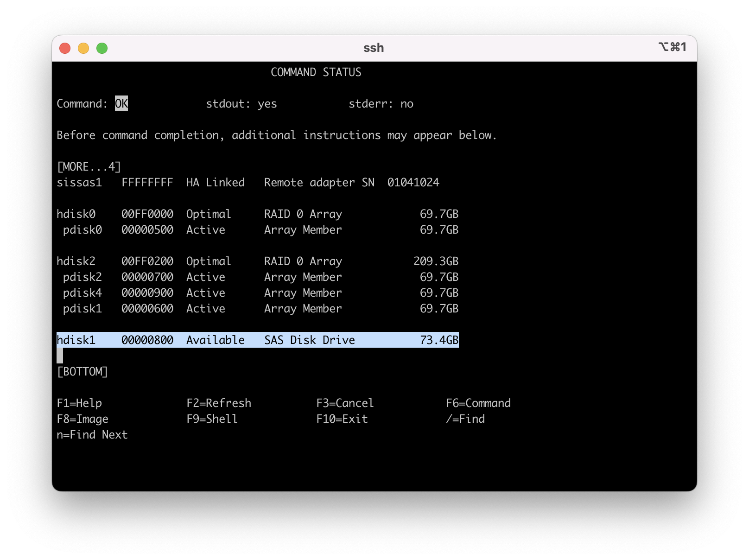Click the remote adapter serial 01041024
The height and width of the screenshot is (560, 749).
(413, 183)
